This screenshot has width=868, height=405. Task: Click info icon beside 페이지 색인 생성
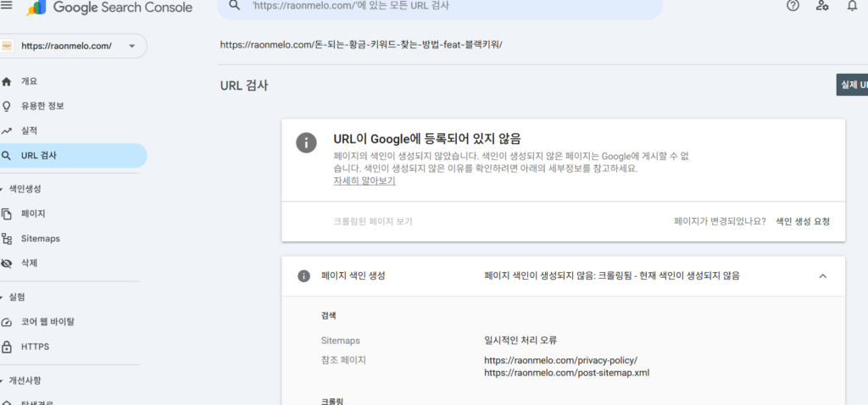click(x=303, y=275)
